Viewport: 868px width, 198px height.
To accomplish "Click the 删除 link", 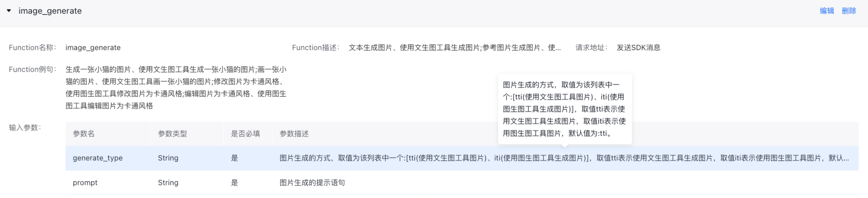I will [848, 11].
